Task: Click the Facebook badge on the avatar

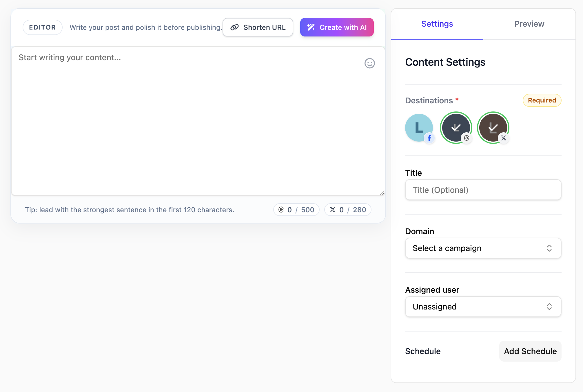Action: click(x=429, y=138)
